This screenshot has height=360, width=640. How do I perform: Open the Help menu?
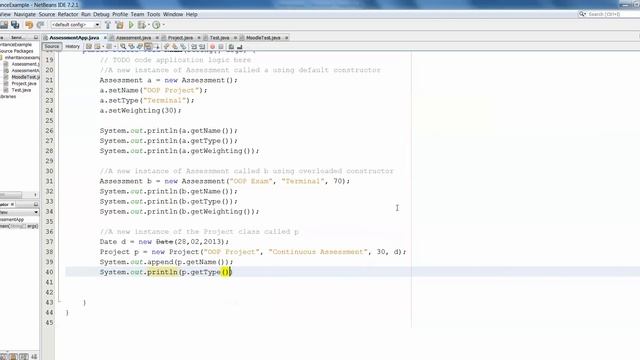[191, 14]
